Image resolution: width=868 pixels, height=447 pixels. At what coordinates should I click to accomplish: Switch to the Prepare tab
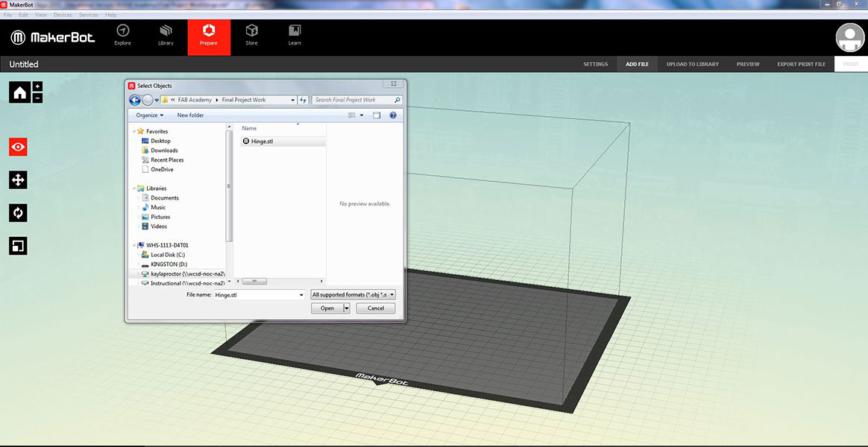coord(209,37)
